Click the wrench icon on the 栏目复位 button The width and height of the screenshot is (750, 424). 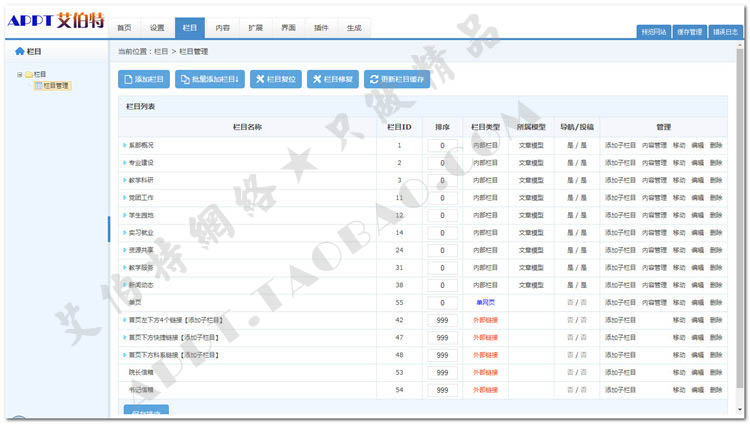tap(260, 79)
